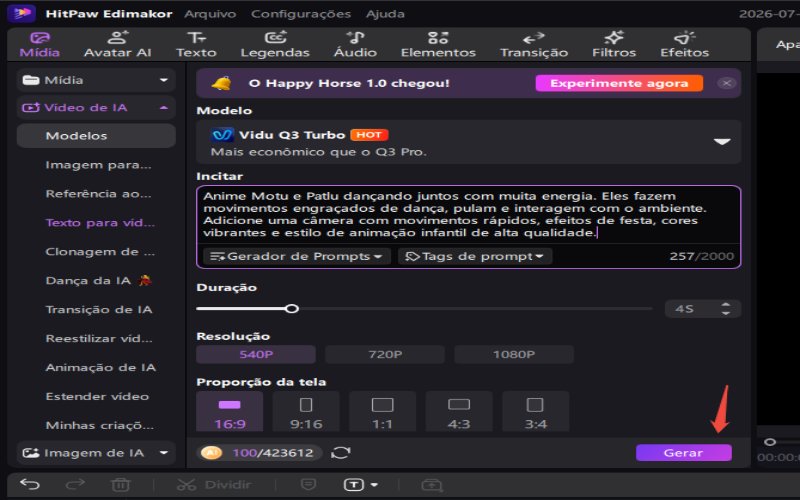This screenshot has width=800, height=500.
Task: Select 1080P resolution
Action: pos(514,354)
